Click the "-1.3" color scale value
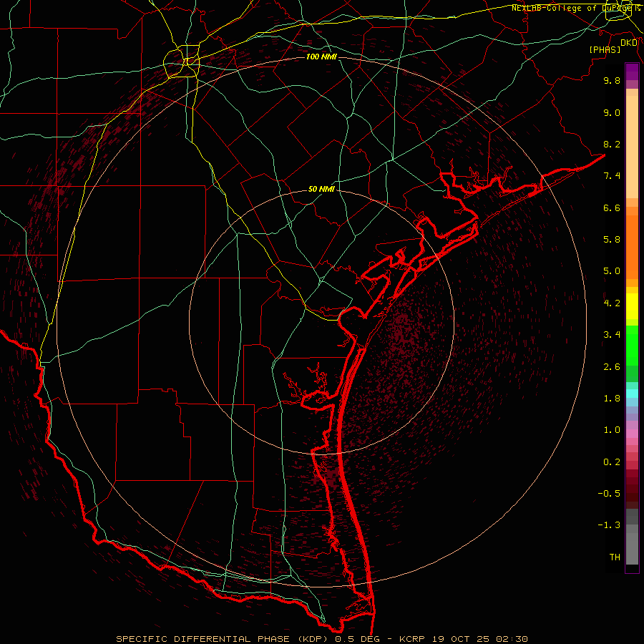 coord(609,525)
